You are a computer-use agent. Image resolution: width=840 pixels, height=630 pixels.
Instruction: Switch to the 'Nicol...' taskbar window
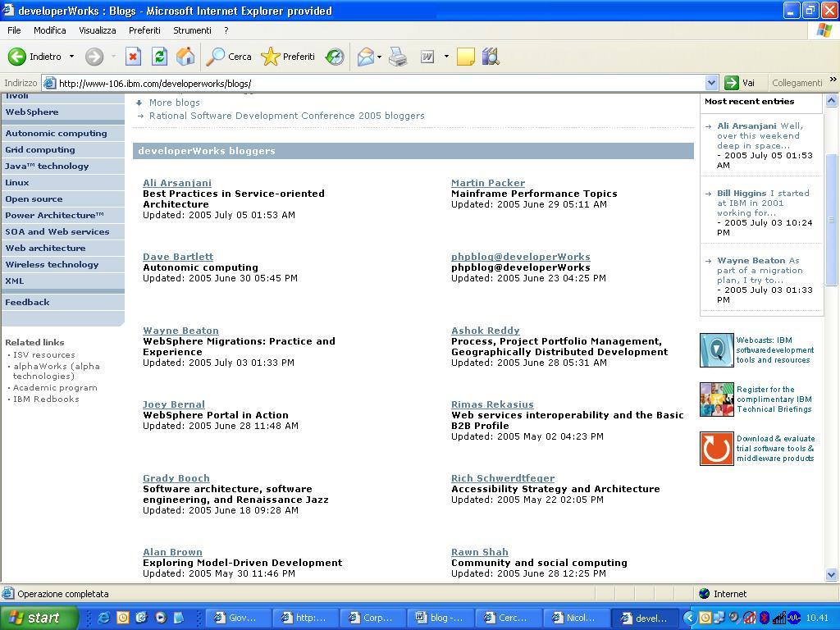point(575,618)
